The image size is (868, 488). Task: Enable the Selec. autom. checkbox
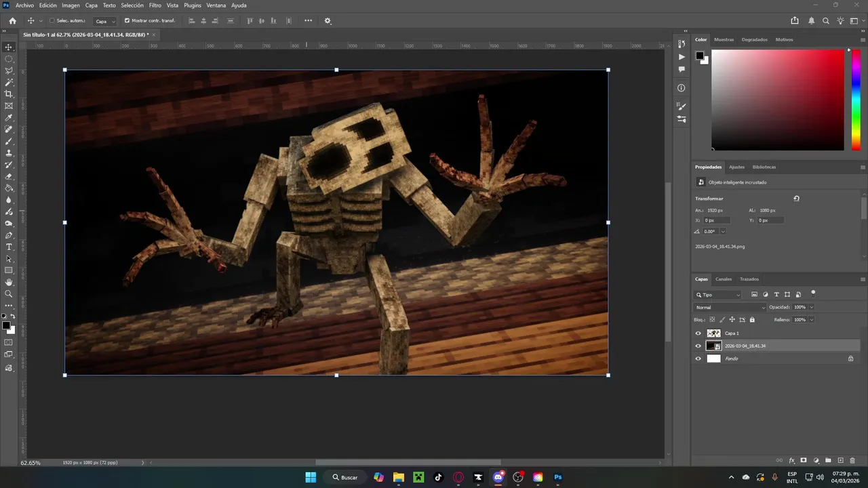coord(52,21)
